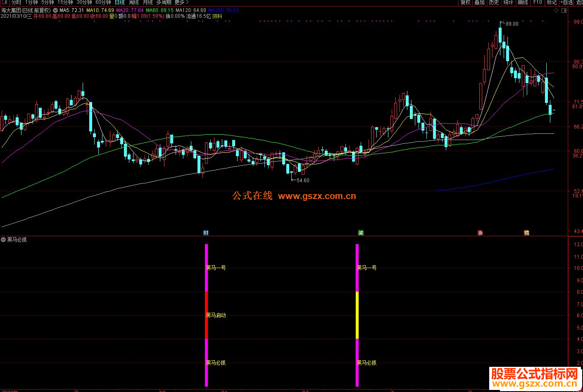
Task: Open F10 company info
Action: point(538,2)
